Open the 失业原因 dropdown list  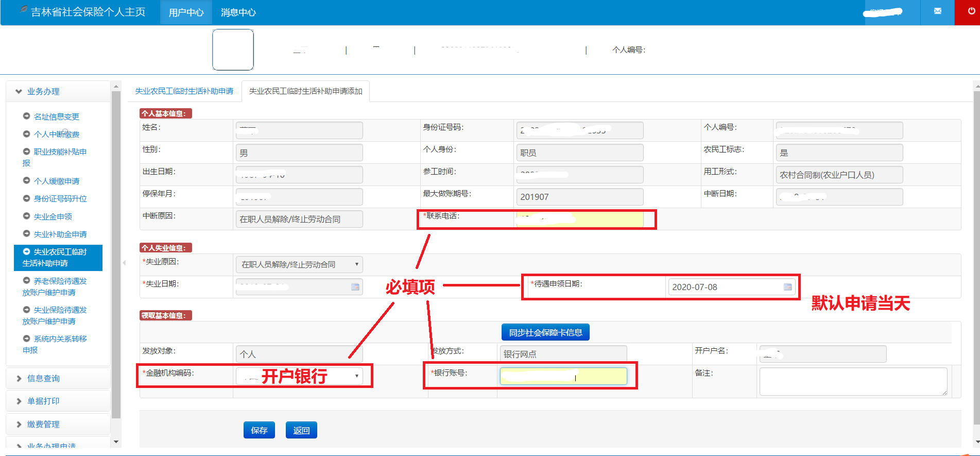click(299, 264)
